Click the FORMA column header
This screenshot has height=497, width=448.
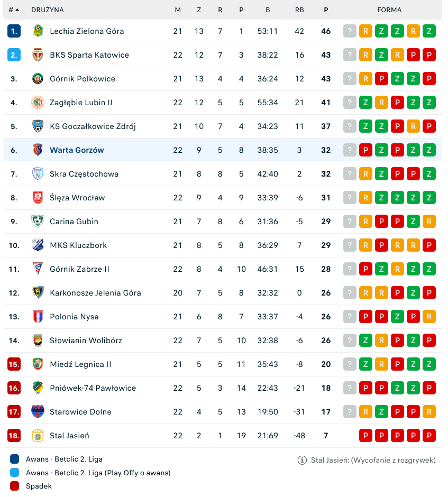click(389, 10)
